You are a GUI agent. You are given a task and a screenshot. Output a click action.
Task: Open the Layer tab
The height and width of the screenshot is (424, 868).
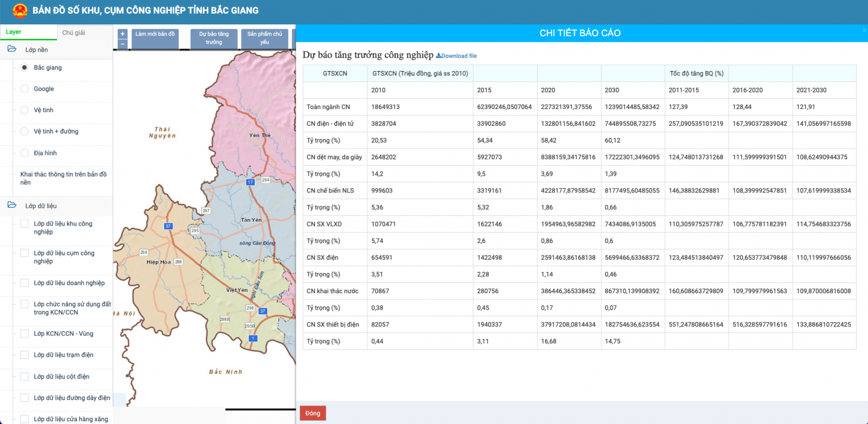(x=14, y=32)
